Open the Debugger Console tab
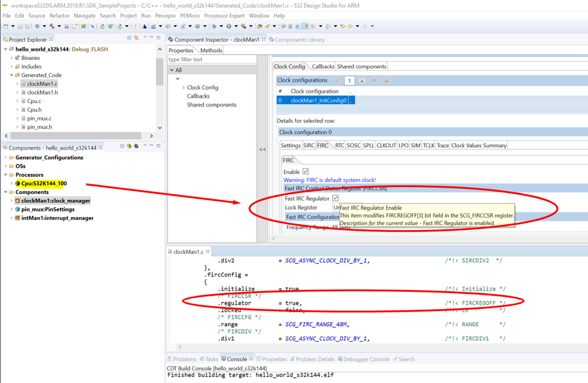This screenshot has width=588, height=383. [x=364, y=359]
